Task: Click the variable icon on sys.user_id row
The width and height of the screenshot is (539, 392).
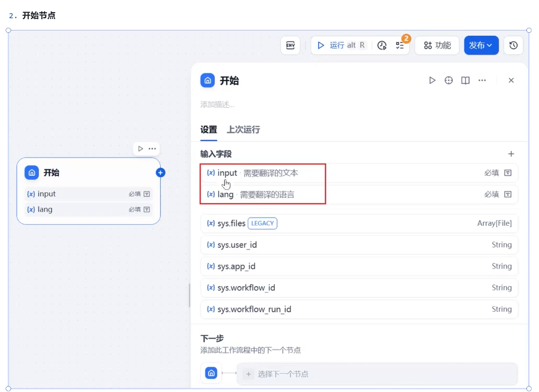Action: [x=211, y=245]
